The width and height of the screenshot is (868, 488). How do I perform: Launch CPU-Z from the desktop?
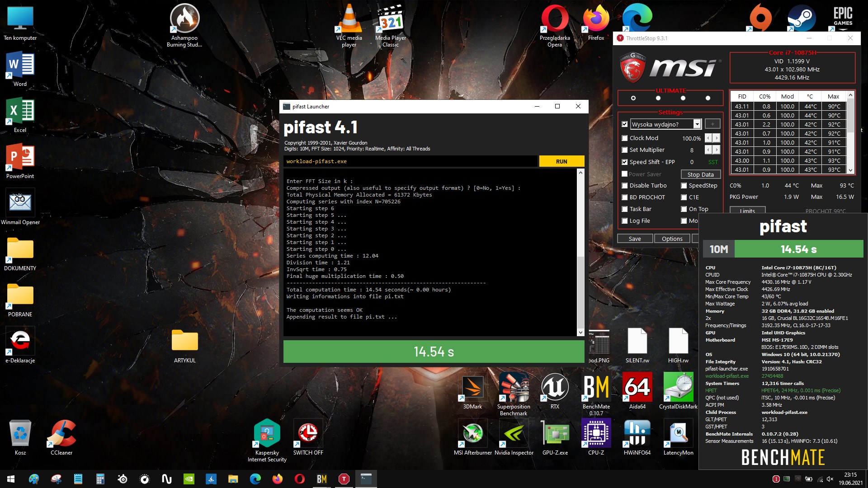(x=596, y=437)
